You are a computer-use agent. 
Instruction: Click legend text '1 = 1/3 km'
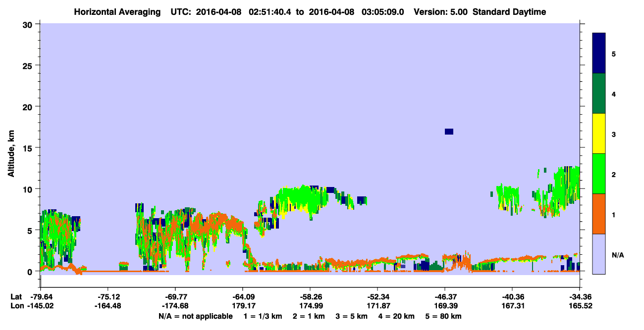click(x=262, y=316)
